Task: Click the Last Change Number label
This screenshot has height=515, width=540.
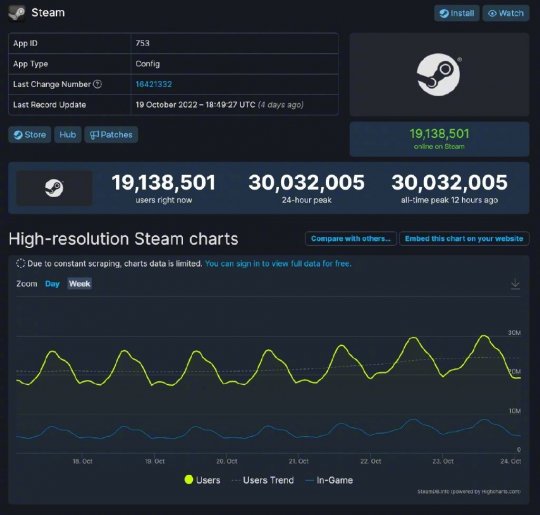Action: (x=52, y=84)
